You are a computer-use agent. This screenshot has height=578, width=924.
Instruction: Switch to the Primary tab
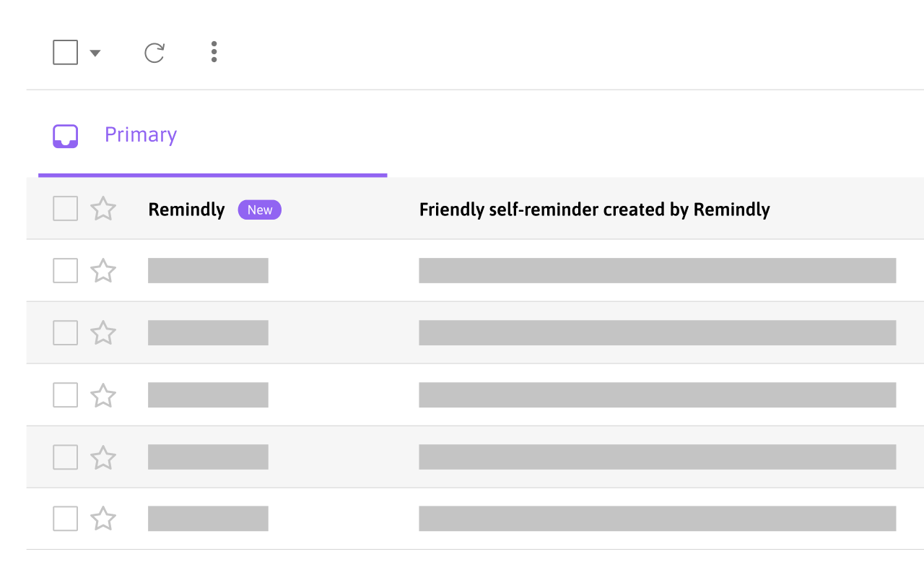click(140, 135)
